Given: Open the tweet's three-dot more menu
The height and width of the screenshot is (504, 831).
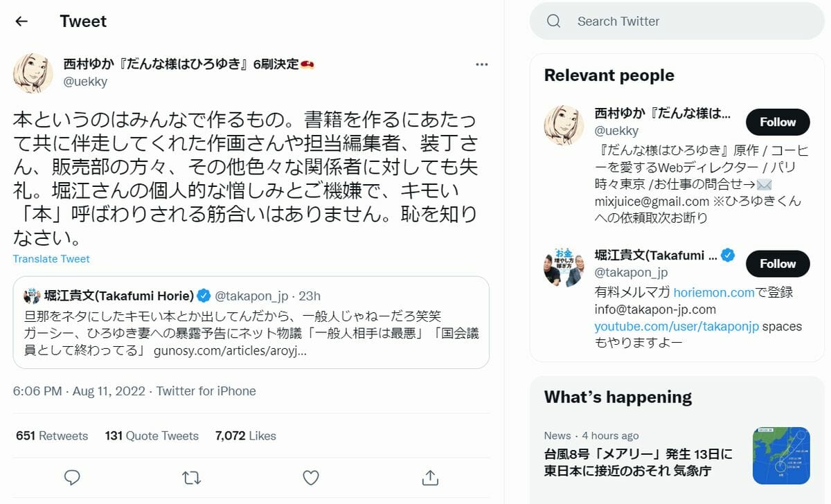Looking at the screenshot, I should tap(482, 64).
